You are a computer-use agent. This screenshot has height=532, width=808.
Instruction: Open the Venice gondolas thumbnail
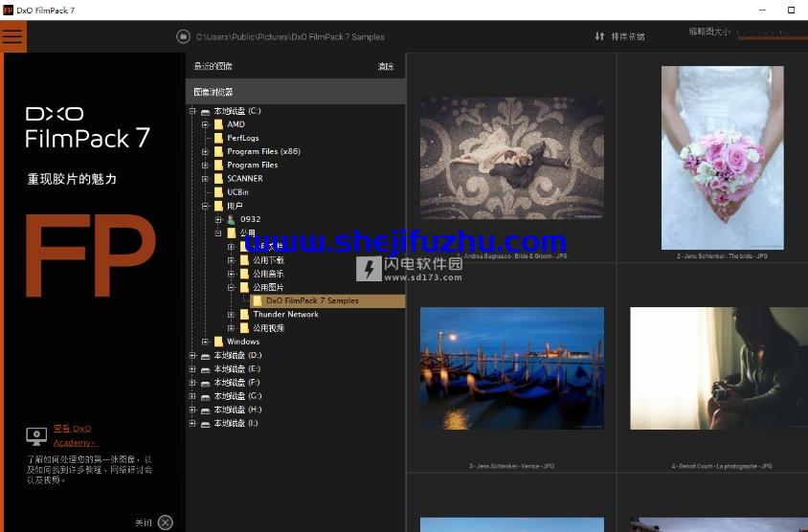[x=511, y=368]
